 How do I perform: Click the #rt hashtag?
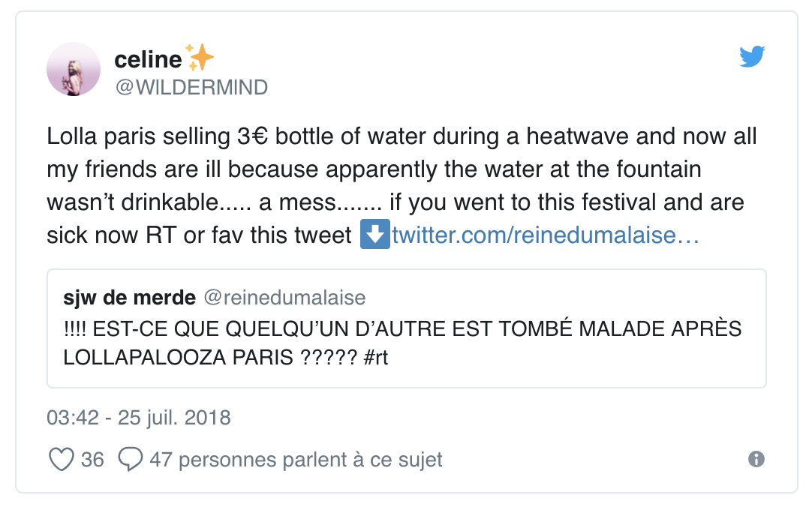click(375, 357)
